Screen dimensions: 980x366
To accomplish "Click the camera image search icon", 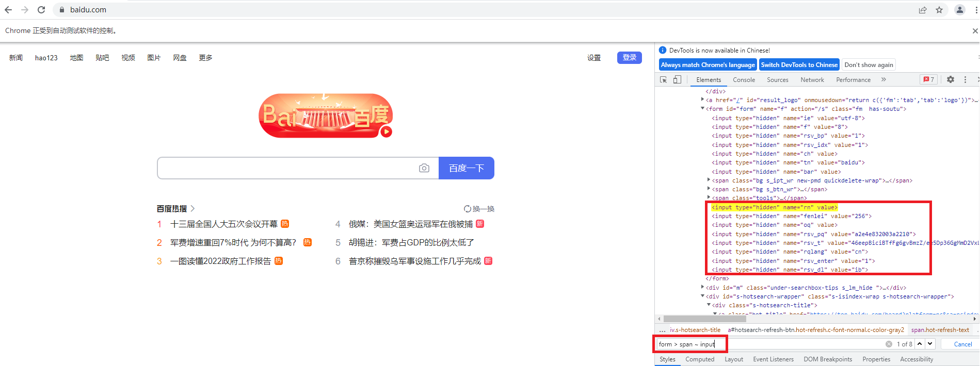I will click(x=424, y=168).
